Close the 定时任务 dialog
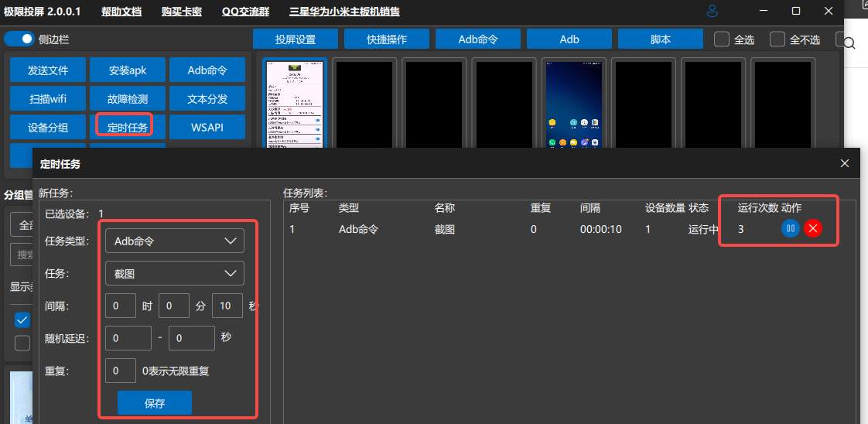Screen dimensions: 868x424 coord(845,163)
